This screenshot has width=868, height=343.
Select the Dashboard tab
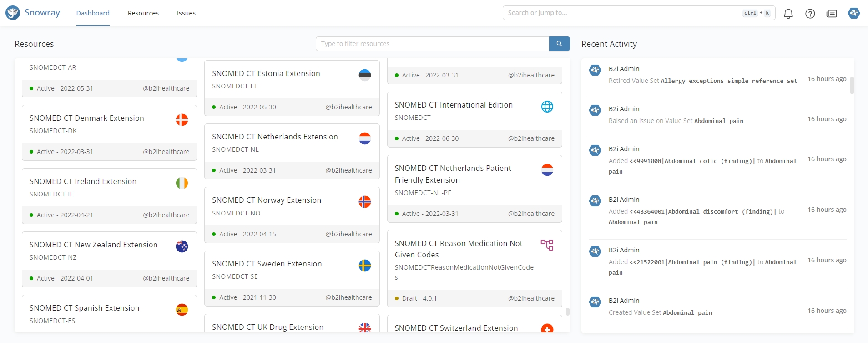tap(93, 13)
